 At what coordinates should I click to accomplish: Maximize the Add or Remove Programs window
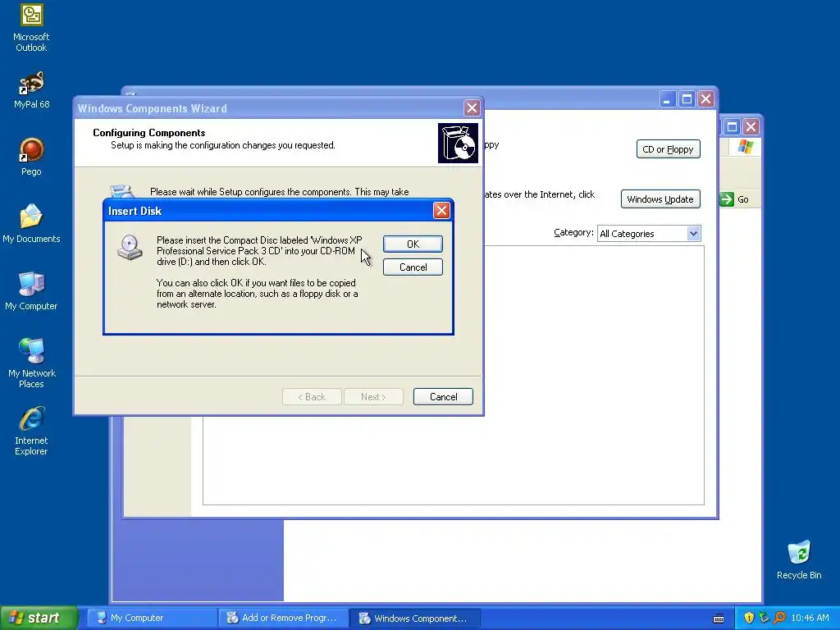pos(687,99)
